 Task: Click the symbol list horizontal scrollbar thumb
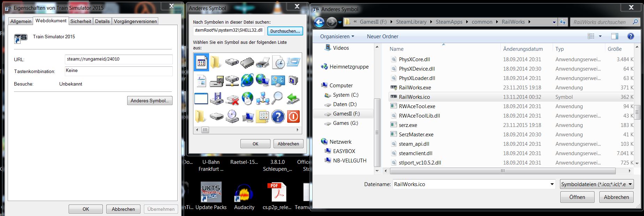click(205, 130)
